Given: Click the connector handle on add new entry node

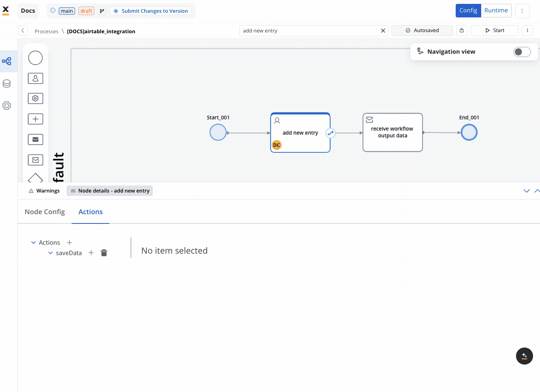Looking at the screenshot, I should (330, 133).
